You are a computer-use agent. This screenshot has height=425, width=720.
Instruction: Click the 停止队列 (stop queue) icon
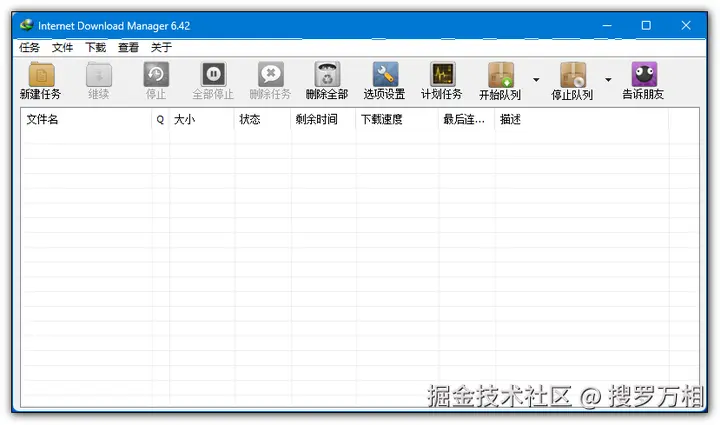tap(573, 74)
